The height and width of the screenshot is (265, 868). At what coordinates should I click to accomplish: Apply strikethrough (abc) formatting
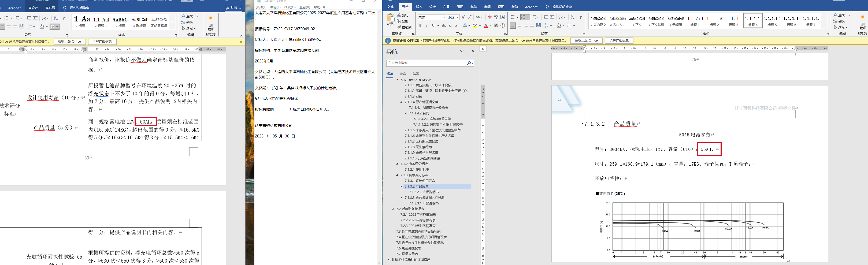click(x=444, y=26)
